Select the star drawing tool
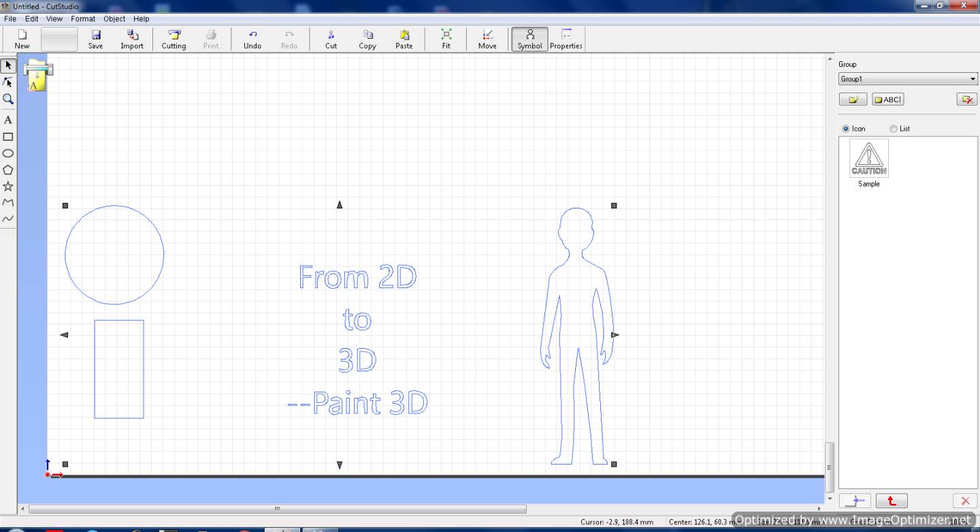The height and width of the screenshot is (532, 980). pyautogui.click(x=8, y=186)
